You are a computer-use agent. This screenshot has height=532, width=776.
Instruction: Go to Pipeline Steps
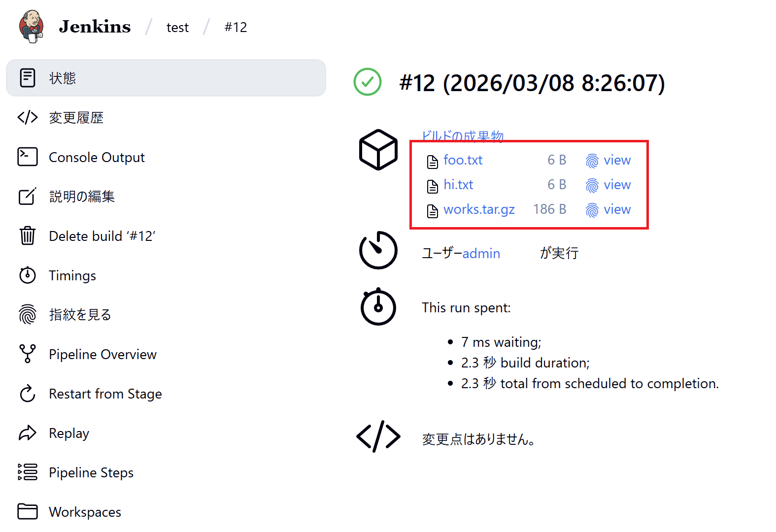(91, 472)
